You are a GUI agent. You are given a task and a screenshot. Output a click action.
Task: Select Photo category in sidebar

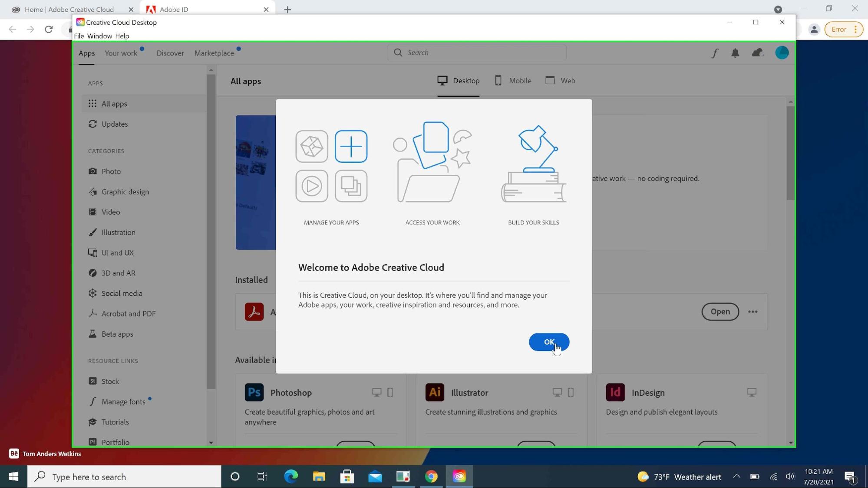[111, 171]
